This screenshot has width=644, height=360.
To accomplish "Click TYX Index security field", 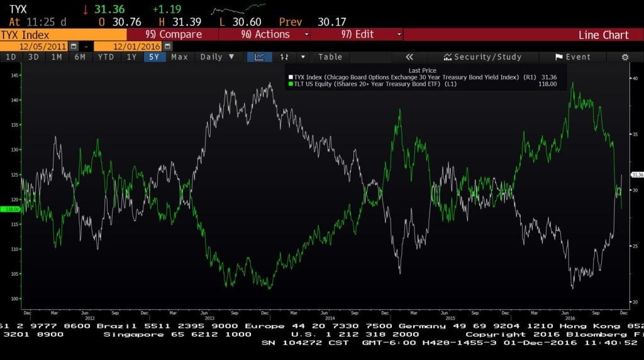I will 64,35.
